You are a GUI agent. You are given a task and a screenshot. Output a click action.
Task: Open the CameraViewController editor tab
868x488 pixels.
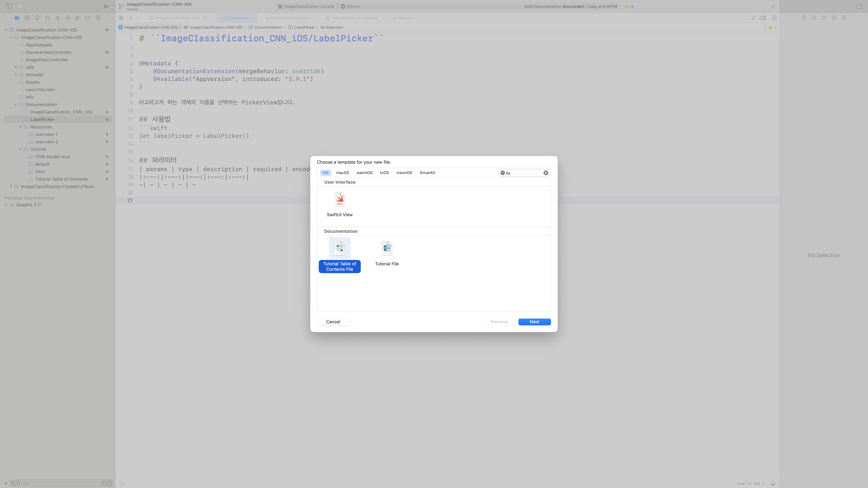coord(288,18)
